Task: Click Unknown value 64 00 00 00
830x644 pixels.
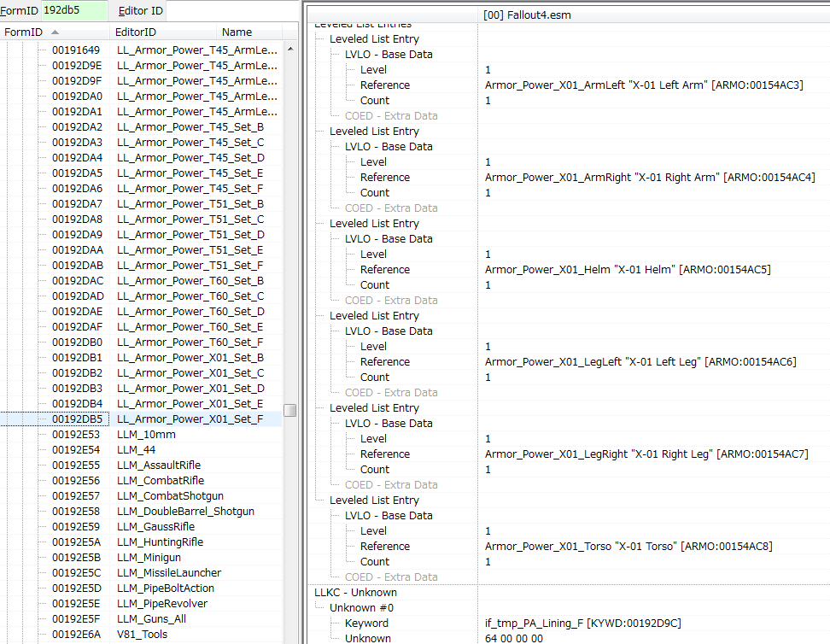Action: [x=513, y=638]
